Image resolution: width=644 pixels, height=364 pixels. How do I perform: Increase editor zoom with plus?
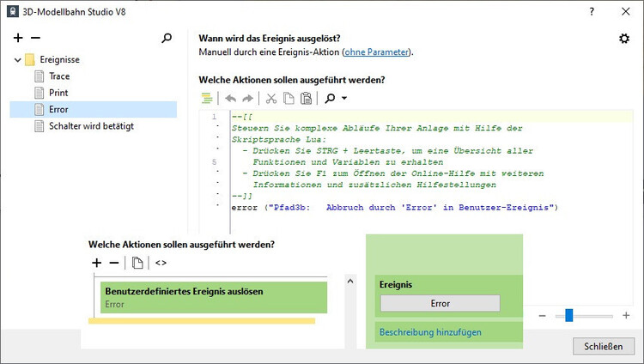[x=626, y=316]
